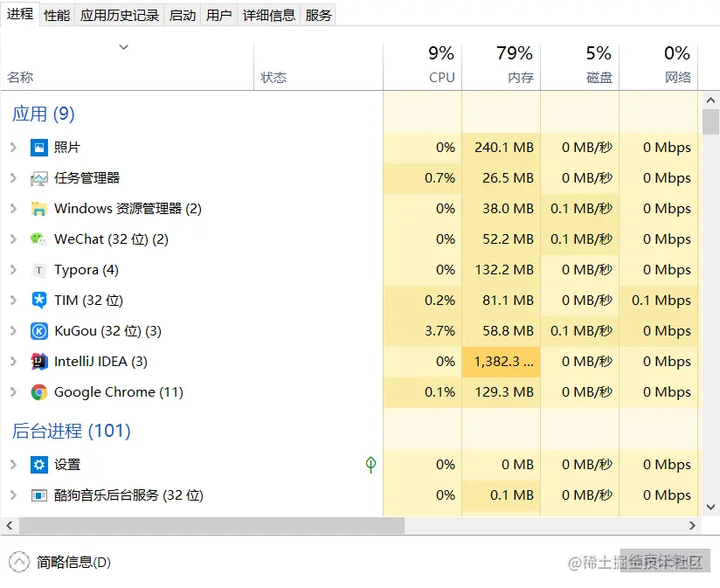The height and width of the screenshot is (588, 720).
Task: Expand the IntelliJ IDEA process group
Action: tap(13, 362)
